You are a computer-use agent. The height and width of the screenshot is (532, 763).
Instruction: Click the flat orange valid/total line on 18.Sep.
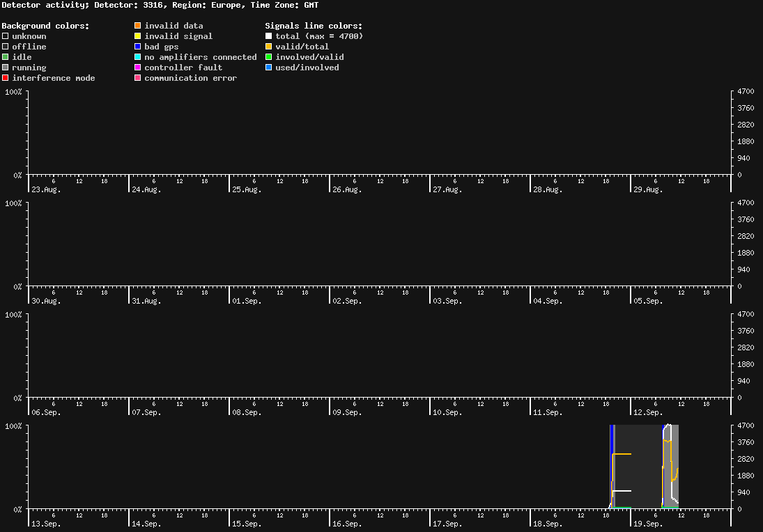pos(622,454)
